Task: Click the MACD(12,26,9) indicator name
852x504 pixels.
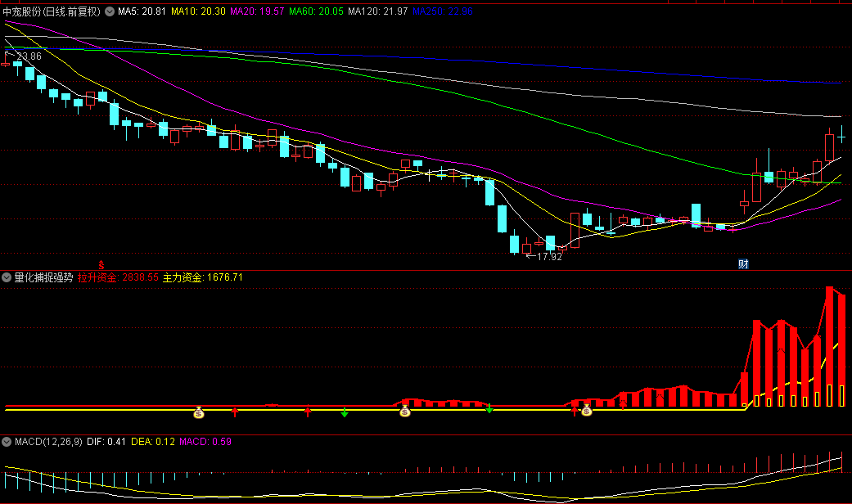Action: click(48, 442)
